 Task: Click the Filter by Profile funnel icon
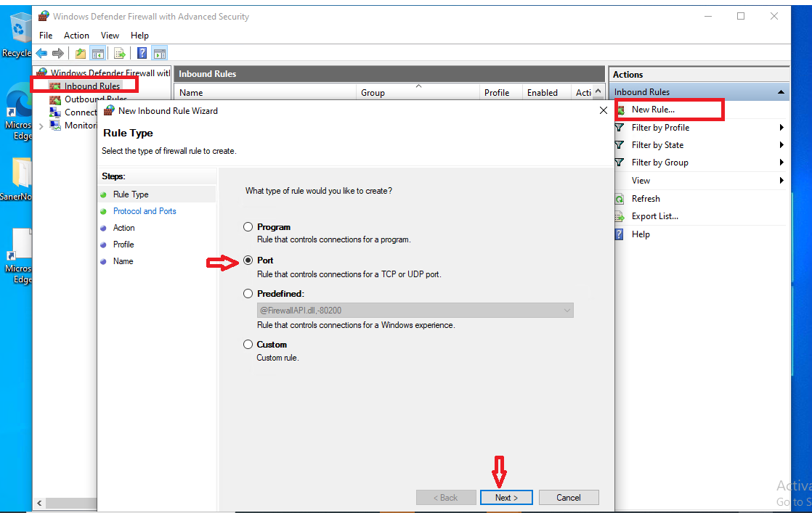click(620, 128)
